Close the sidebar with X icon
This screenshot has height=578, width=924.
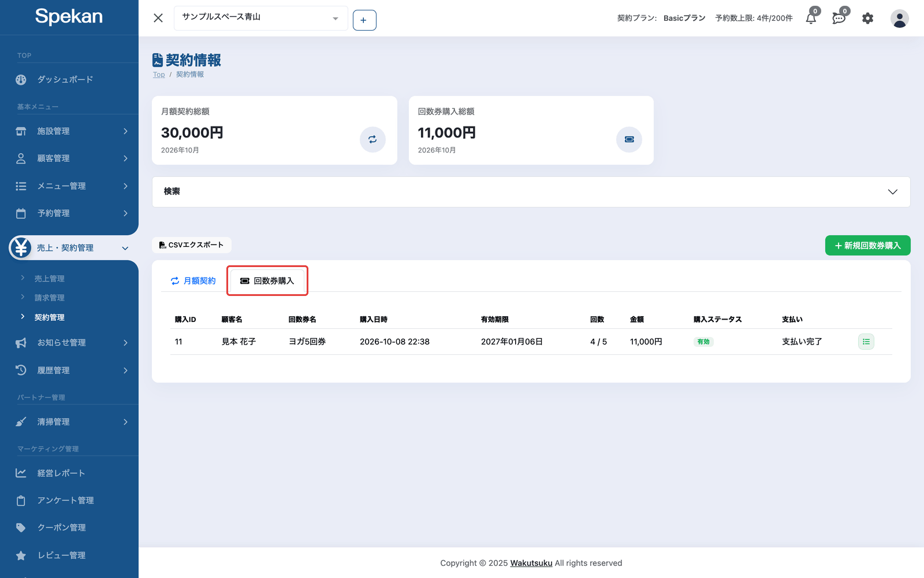(158, 18)
